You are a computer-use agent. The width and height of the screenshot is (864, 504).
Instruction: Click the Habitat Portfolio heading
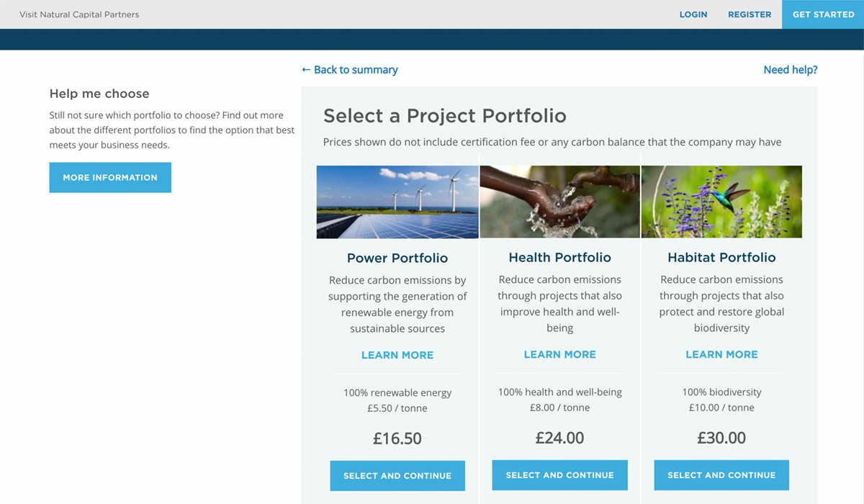(721, 257)
